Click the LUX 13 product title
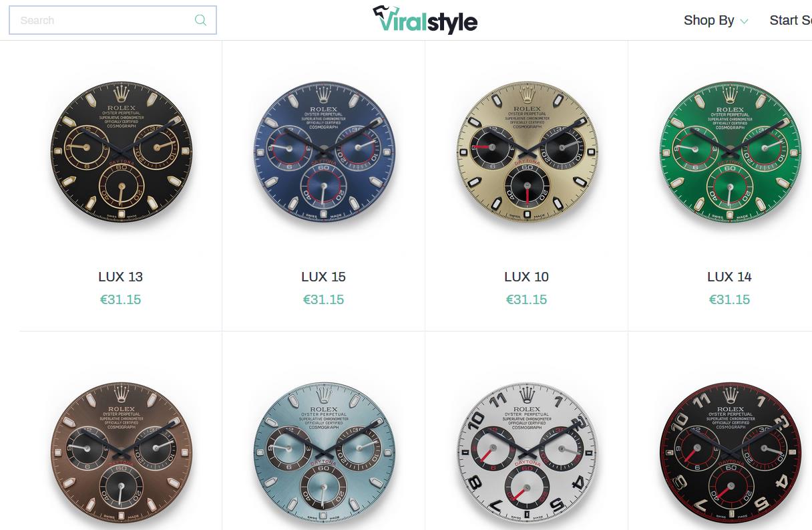Screen dimensions: 812x530 click(121, 277)
